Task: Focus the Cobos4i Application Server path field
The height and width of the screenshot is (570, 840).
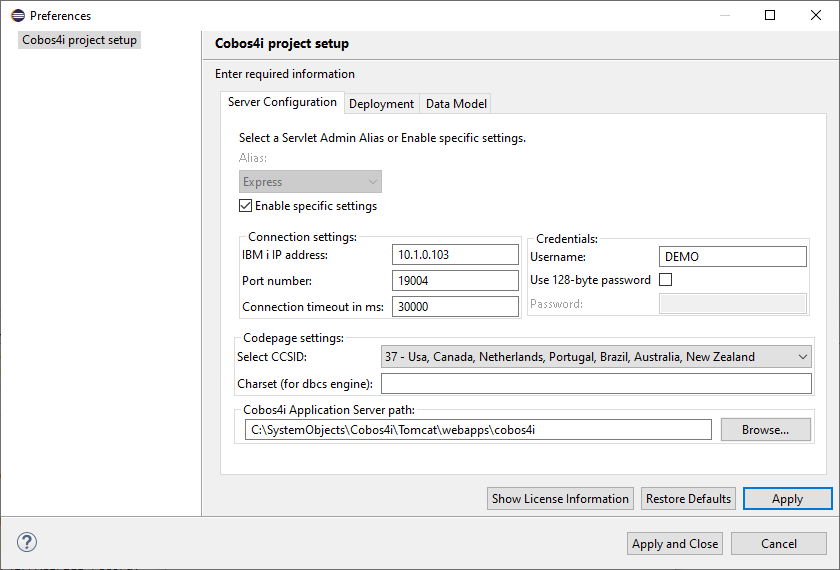Action: tap(478, 430)
